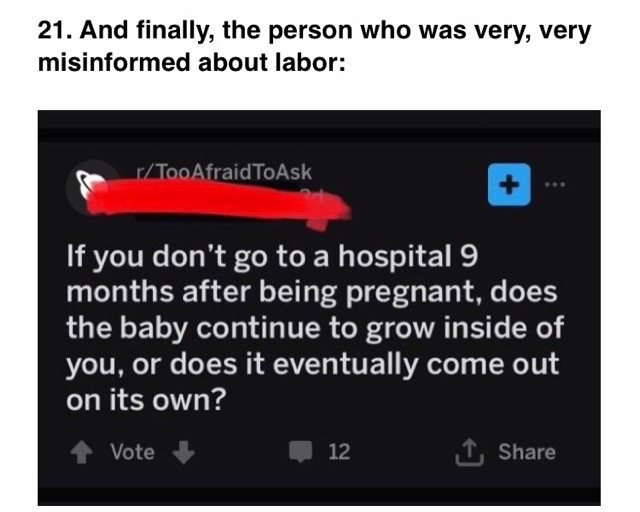Image resolution: width=640 pixels, height=512 pixels.
Task: Open the three-dot overflow menu
Action: [x=555, y=185]
